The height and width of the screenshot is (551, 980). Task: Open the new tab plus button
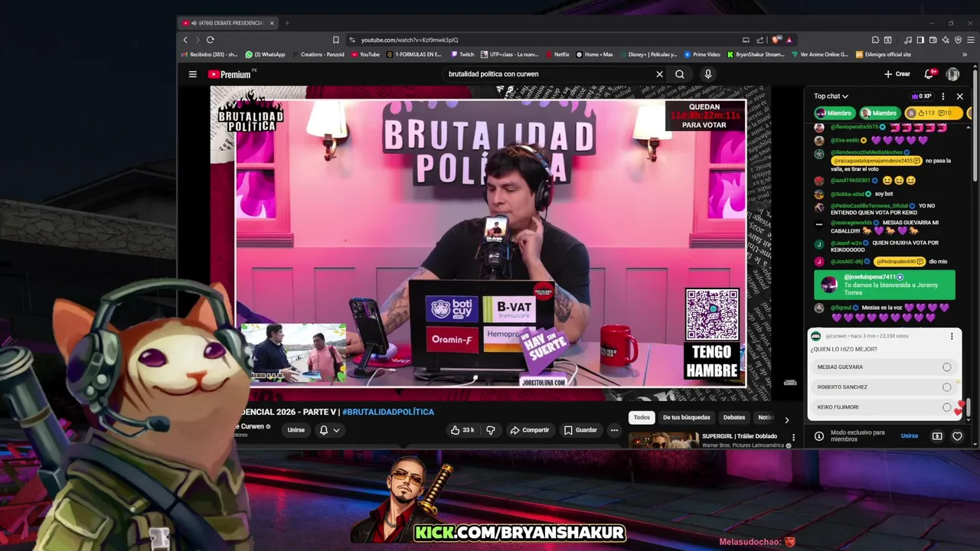[x=287, y=23]
